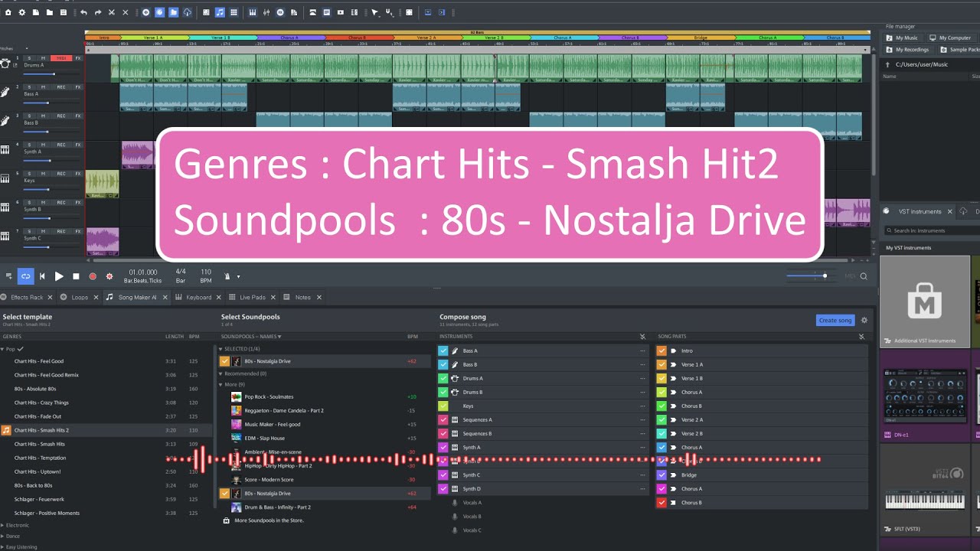Image resolution: width=980 pixels, height=551 pixels.
Task: Save the project with floppy disk icon
Action: [64, 12]
